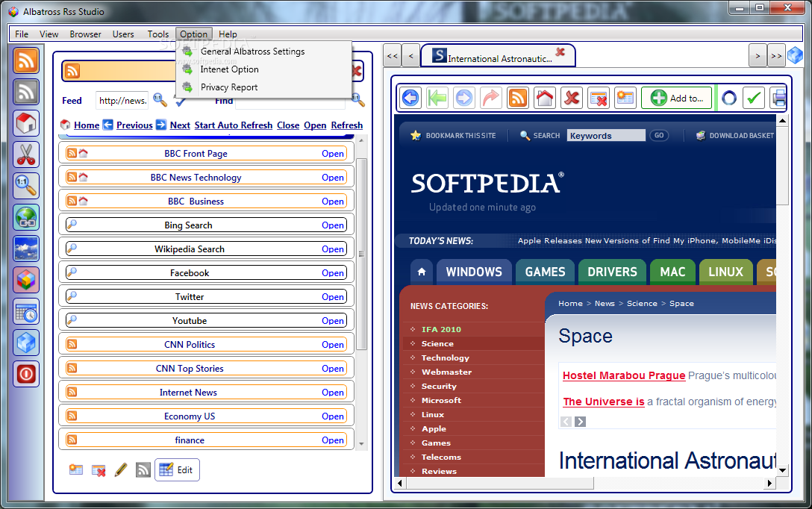
Task: Click Hostel Marabou Prague link
Action: (x=624, y=375)
